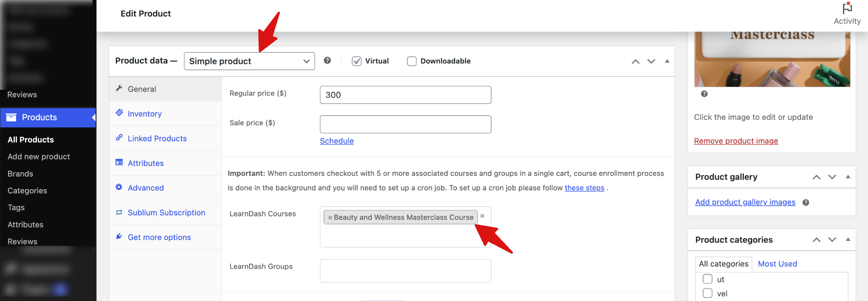Switch to Most Used categories tab
The width and height of the screenshot is (868, 301).
pos(777,264)
